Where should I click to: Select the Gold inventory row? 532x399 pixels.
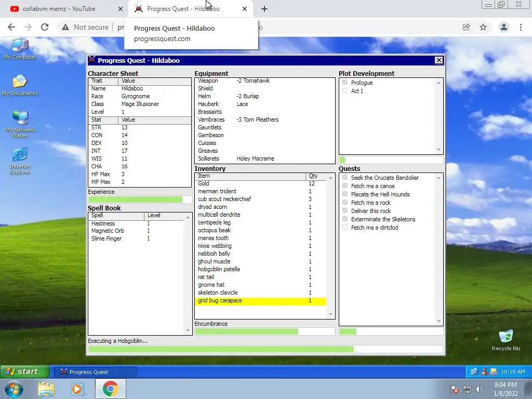(x=261, y=183)
